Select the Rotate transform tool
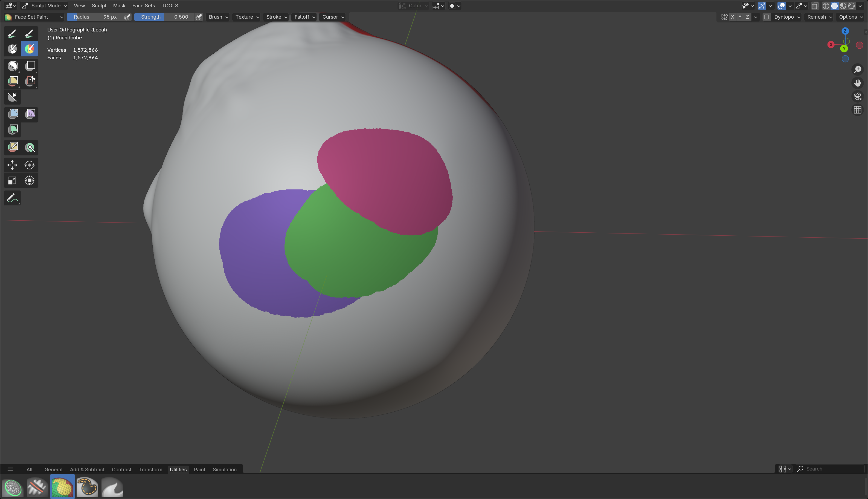The height and width of the screenshot is (499, 868). click(x=30, y=165)
